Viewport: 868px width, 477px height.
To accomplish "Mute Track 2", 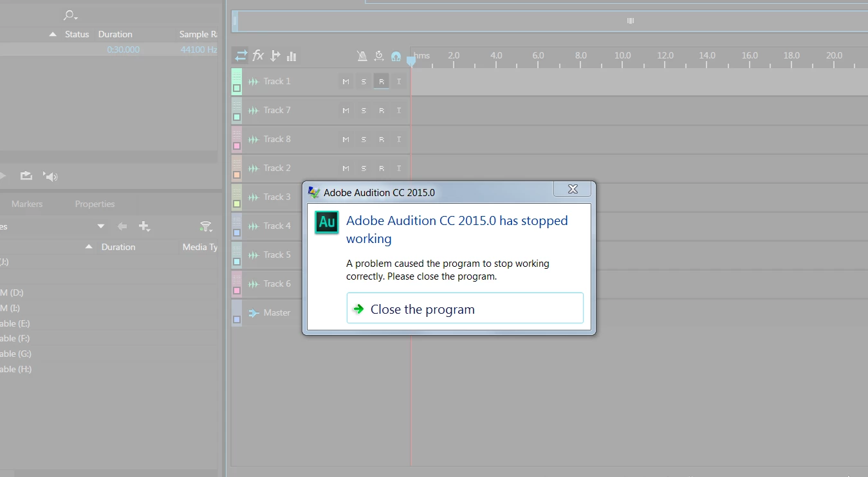I will coord(346,168).
